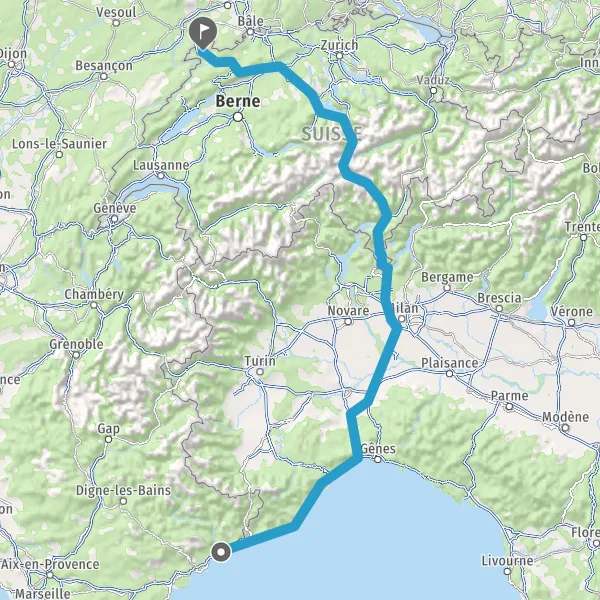Image resolution: width=600 pixels, height=600 pixels.
Task: Click the Gênes city marker dot
Action: 378,459
